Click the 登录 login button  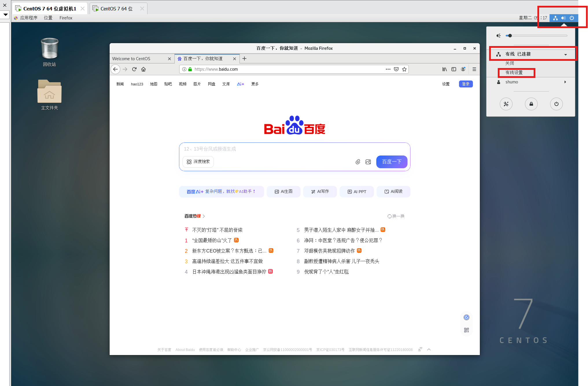(466, 84)
